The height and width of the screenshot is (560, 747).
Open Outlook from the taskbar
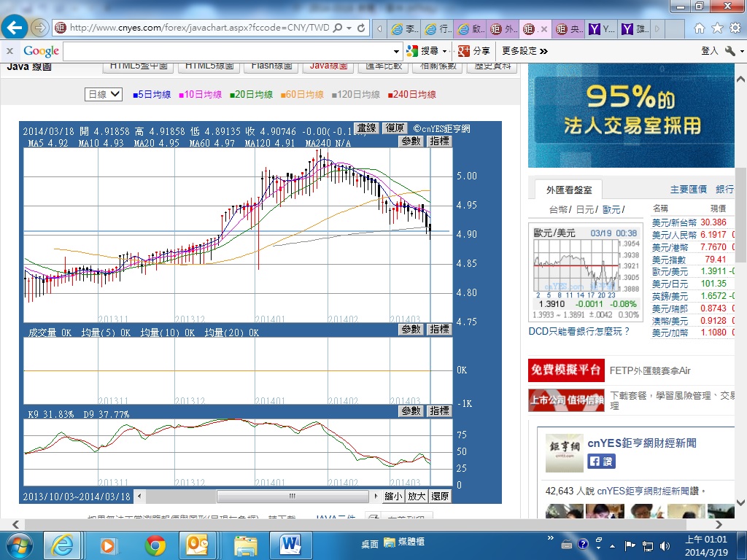pyautogui.click(x=197, y=545)
